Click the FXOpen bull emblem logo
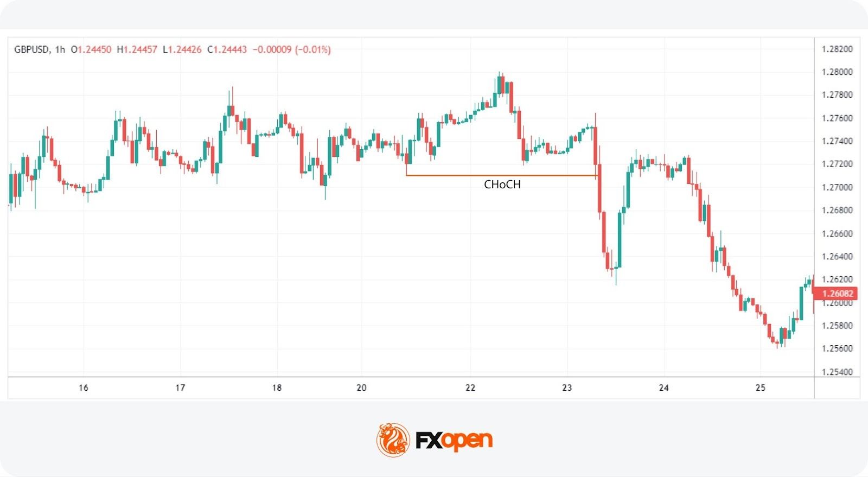Screen dimensions: 868x477 393,440
